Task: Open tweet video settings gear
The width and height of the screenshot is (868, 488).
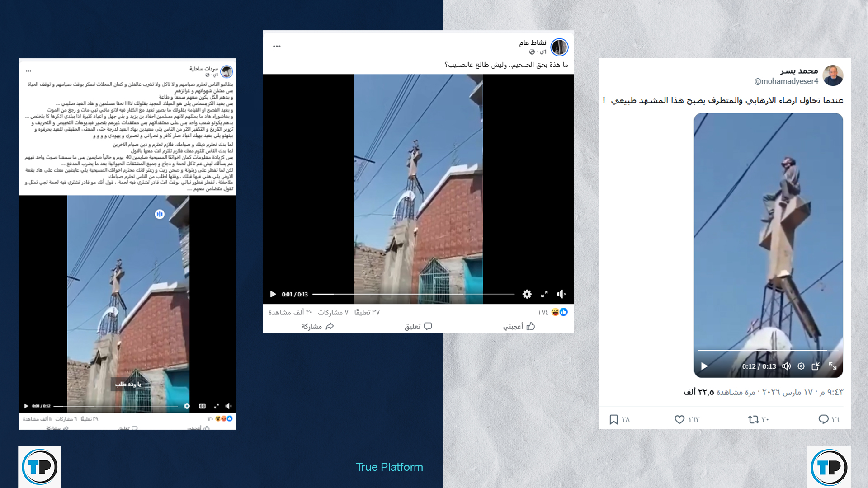Action: (x=801, y=366)
